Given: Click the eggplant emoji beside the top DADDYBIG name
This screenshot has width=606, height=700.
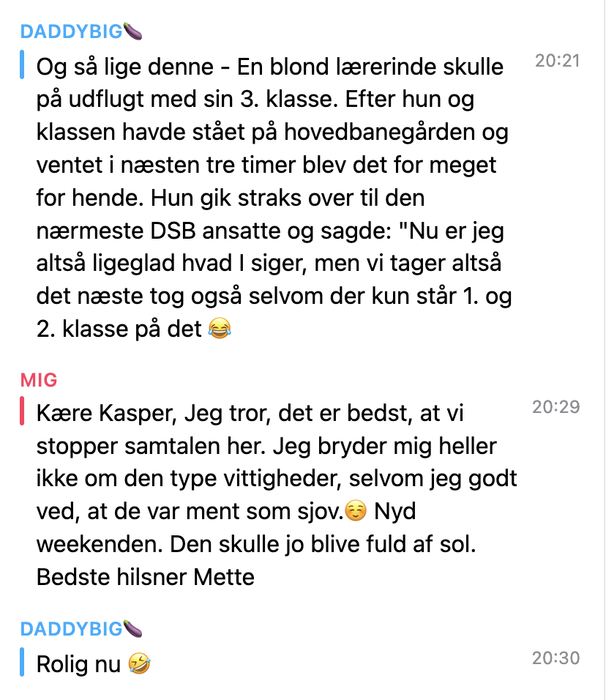Looking at the screenshot, I should click(132, 31).
